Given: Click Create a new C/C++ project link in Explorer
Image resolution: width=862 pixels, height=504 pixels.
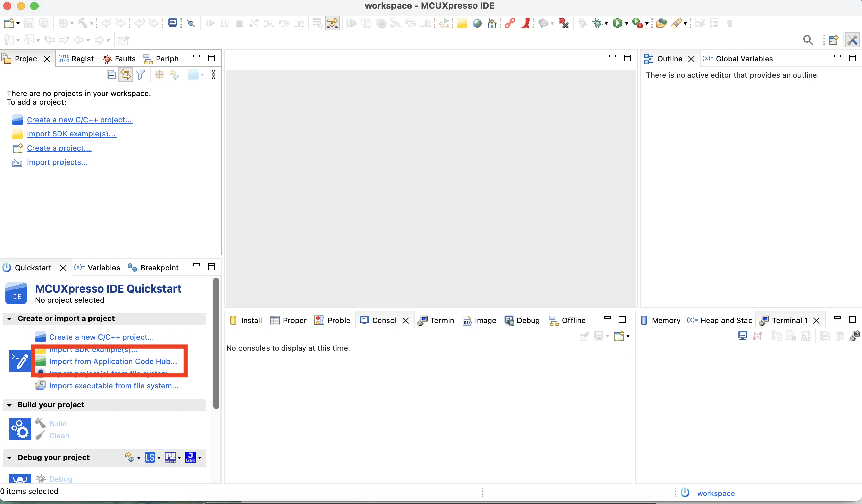Looking at the screenshot, I should point(80,120).
